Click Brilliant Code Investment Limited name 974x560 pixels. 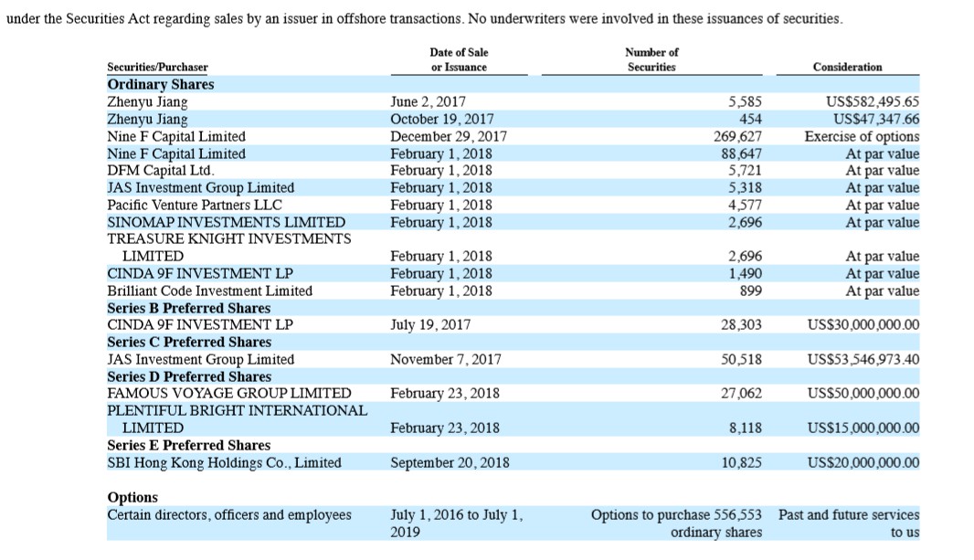(x=209, y=291)
